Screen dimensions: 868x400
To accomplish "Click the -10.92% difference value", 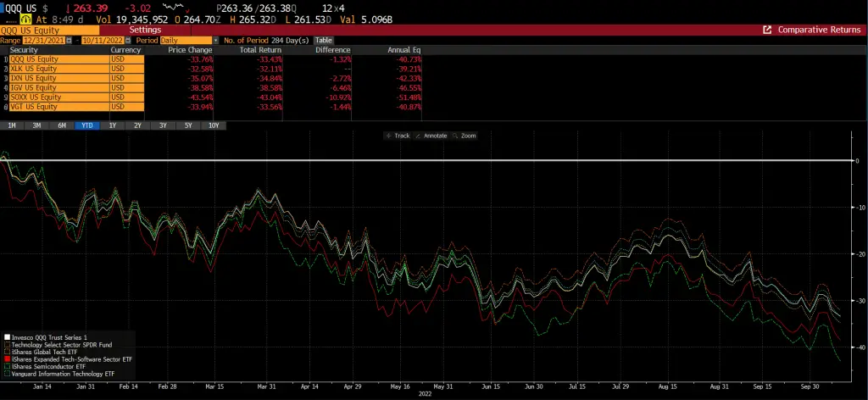I will (339, 97).
